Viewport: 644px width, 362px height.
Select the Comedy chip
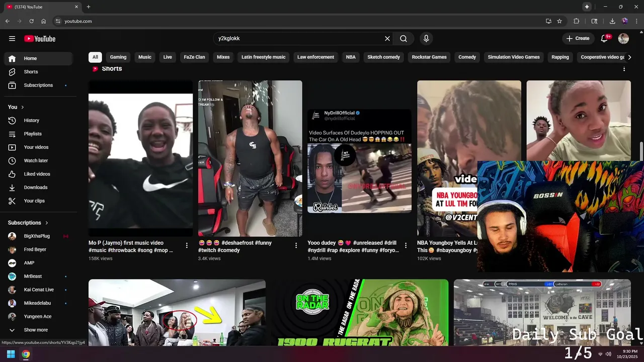(x=467, y=57)
